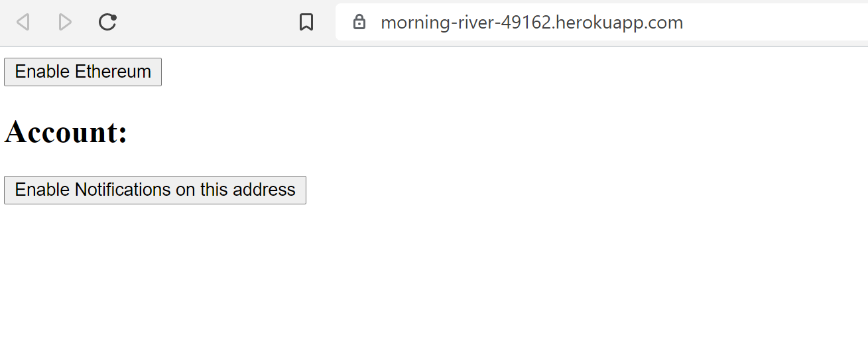Go forward to the next page
Image resolution: width=868 pixels, height=357 pixels.
65,23
